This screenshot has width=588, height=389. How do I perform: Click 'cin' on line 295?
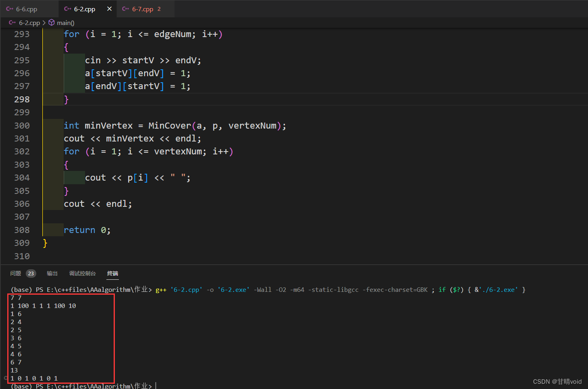tap(93, 60)
